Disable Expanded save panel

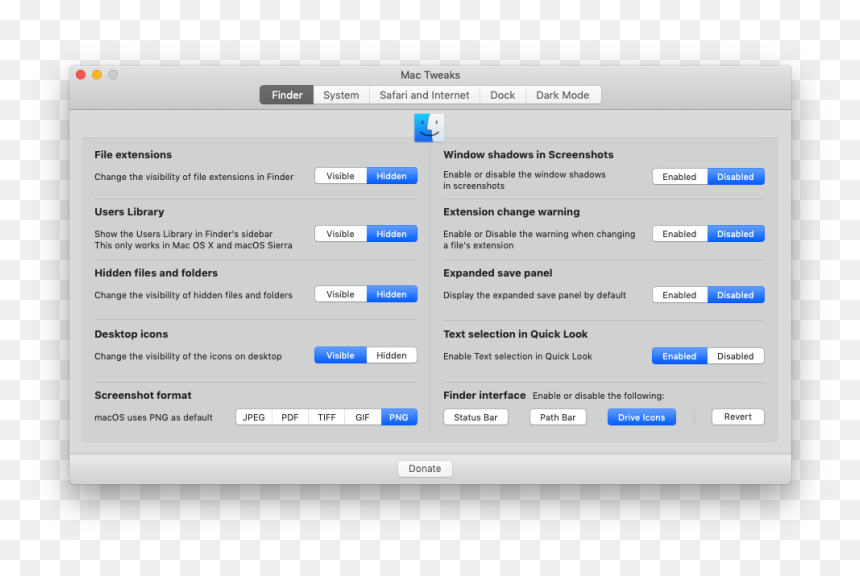[x=735, y=295]
